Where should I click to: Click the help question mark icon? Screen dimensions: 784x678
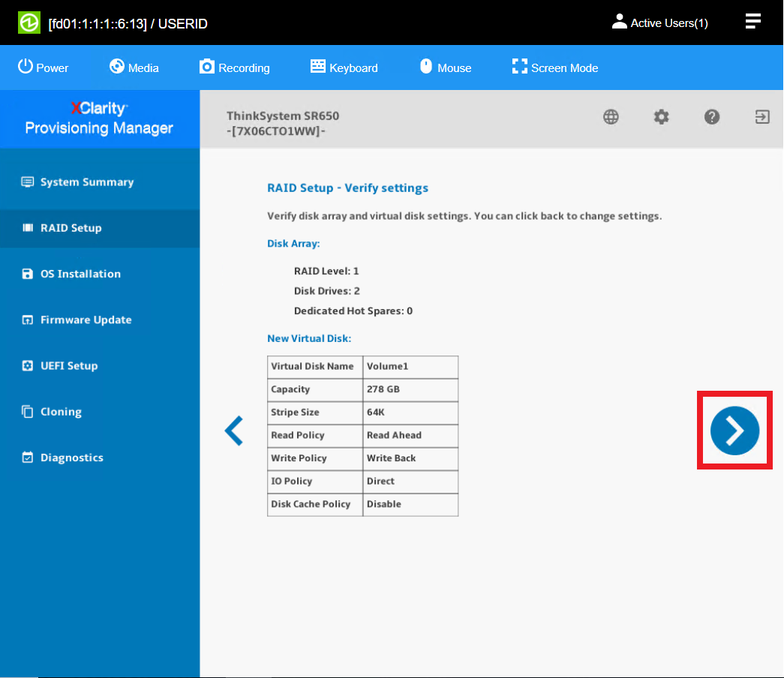(712, 117)
